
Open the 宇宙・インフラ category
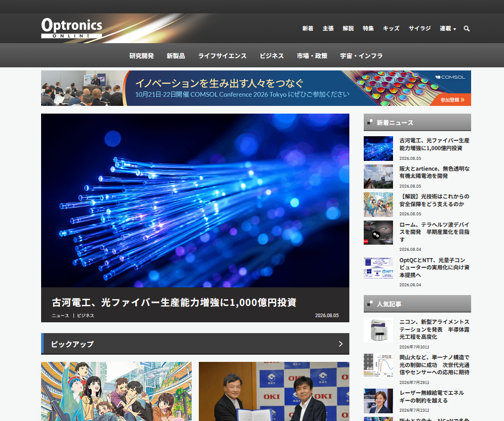361,56
